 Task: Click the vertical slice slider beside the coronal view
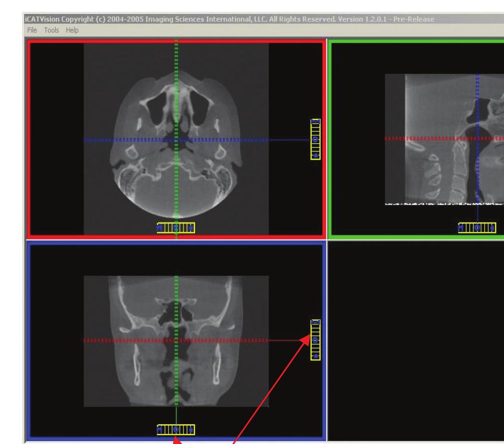[x=315, y=340]
